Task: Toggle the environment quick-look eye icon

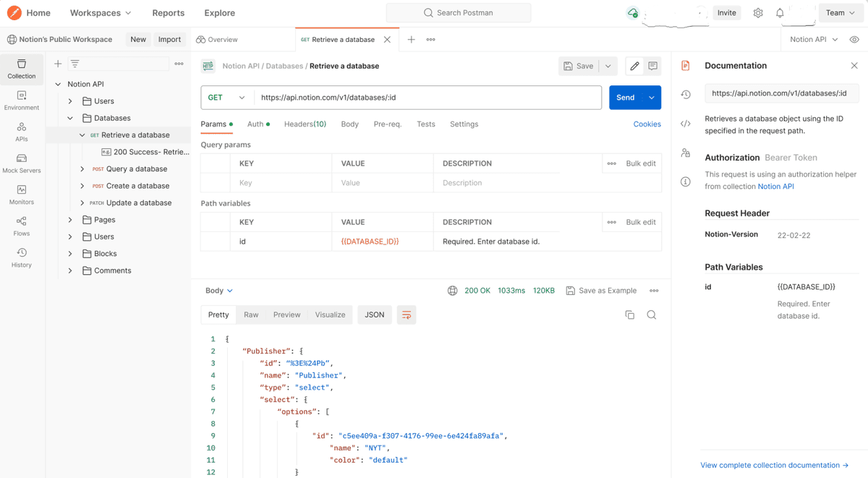Action: coord(854,40)
